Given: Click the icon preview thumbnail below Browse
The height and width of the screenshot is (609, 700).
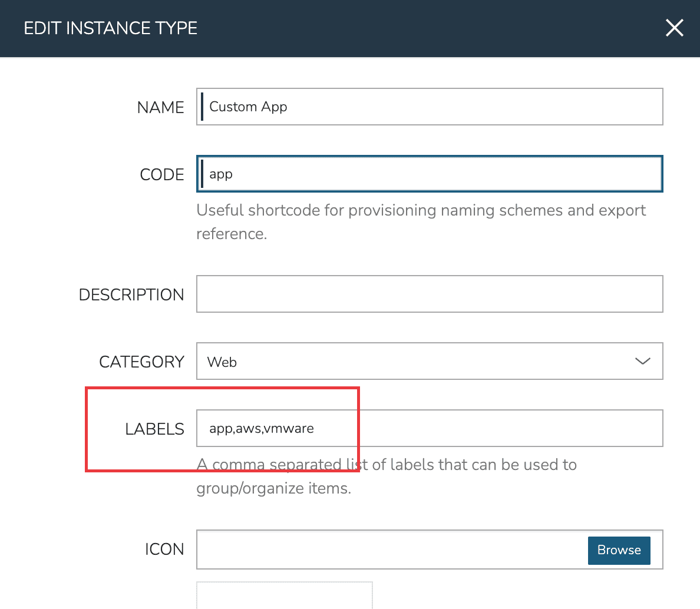Looking at the screenshot, I should pyautogui.click(x=285, y=598).
